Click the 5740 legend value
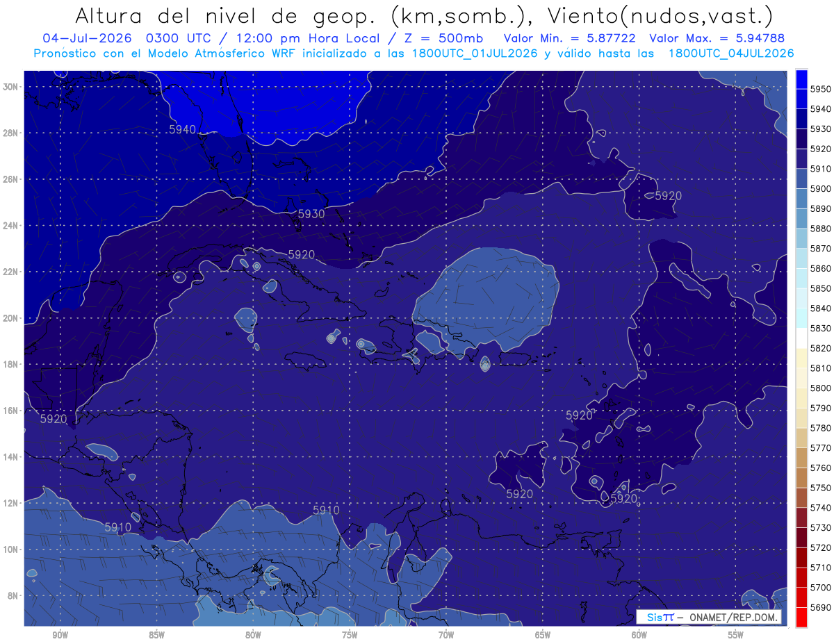The image size is (834, 644). pos(821,508)
